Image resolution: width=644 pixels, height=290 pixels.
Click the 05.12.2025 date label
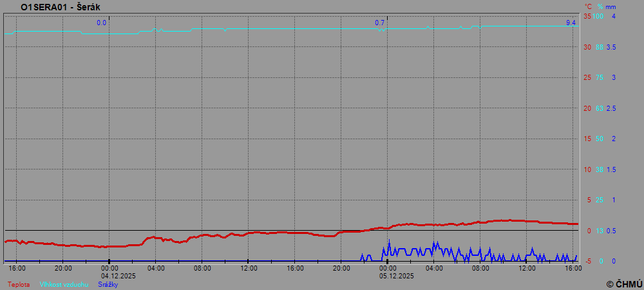point(396,276)
